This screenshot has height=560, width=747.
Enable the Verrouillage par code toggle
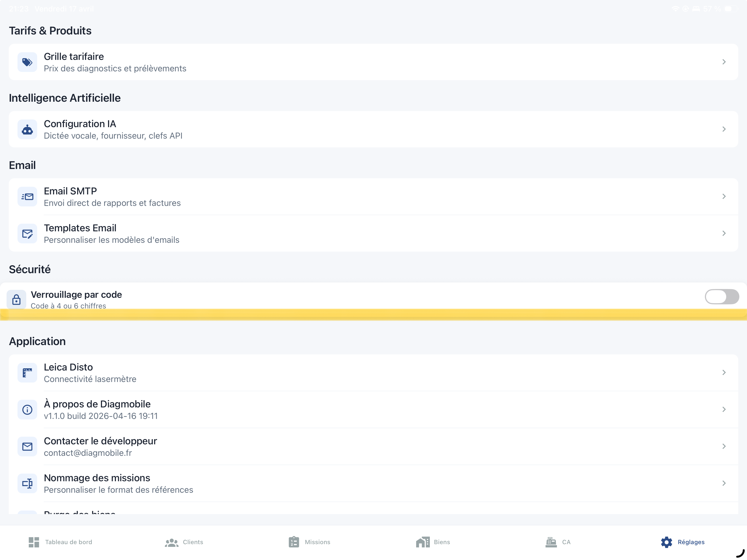722,297
